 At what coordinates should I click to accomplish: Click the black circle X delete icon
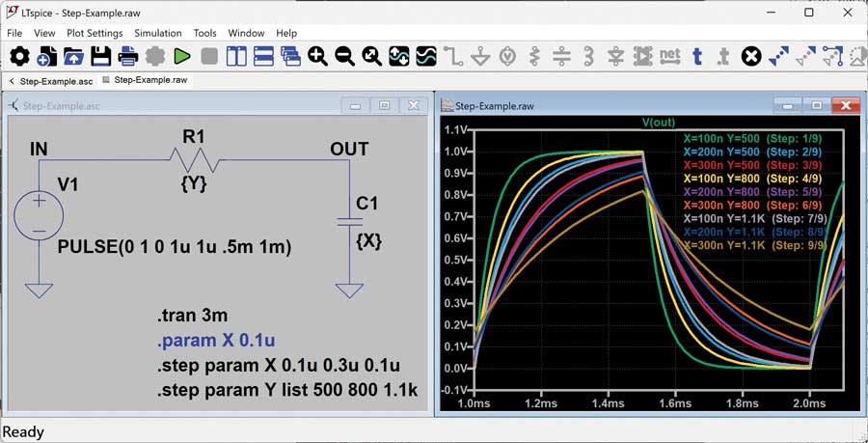pyautogui.click(x=751, y=57)
